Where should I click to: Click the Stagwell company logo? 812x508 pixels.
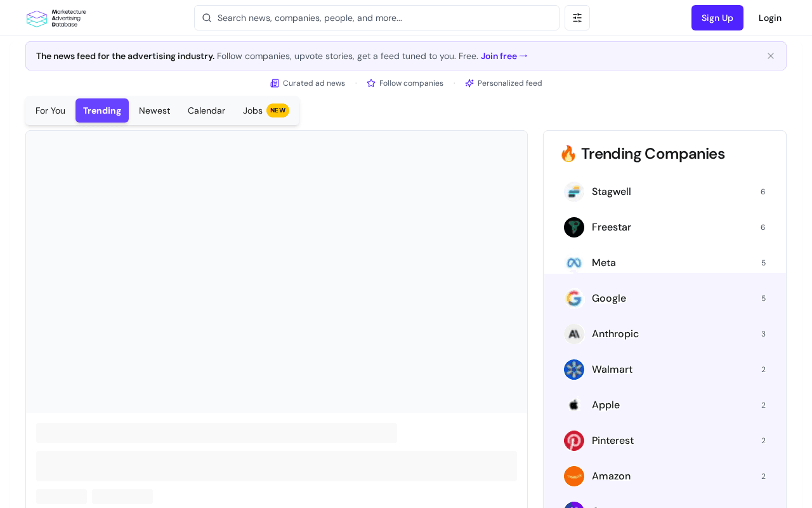pos(574,192)
